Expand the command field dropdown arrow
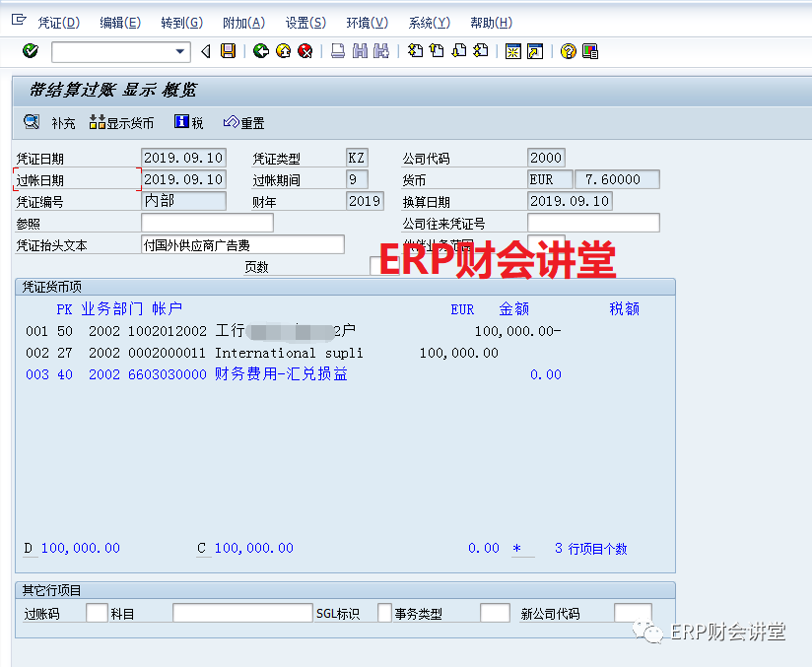Viewport: 812px width, 667px height. pyautogui.click(x=179, y=51)
